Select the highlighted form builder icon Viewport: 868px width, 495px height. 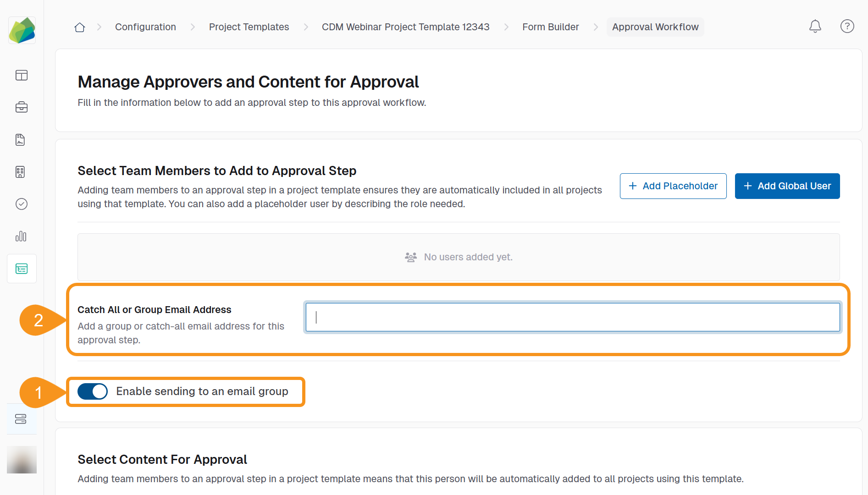pos(22,269)
